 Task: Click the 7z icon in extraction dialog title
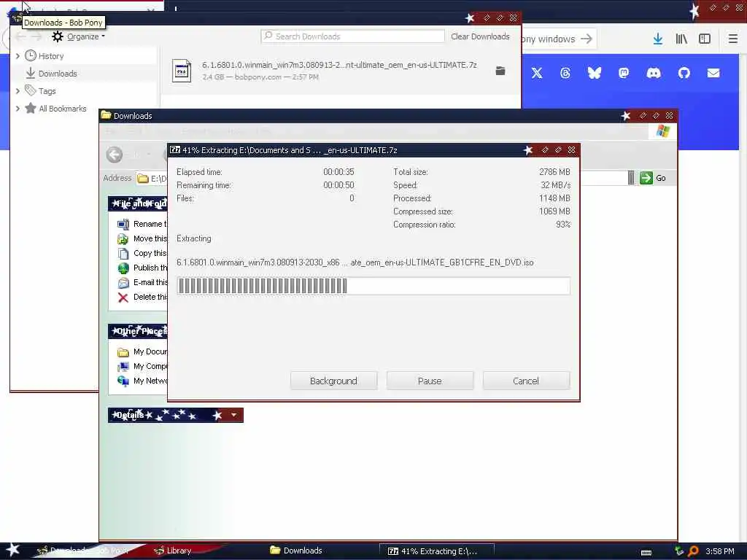tap(175, 150)
